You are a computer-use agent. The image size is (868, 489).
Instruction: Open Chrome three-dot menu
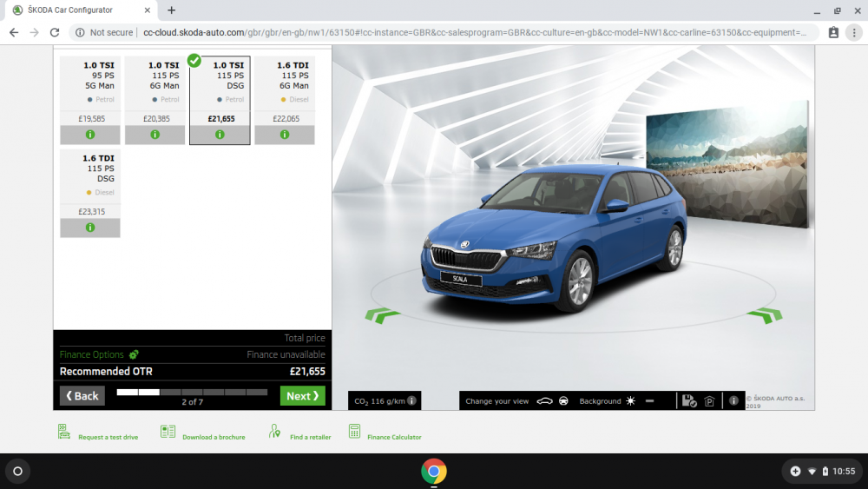[x=854, y=33]
